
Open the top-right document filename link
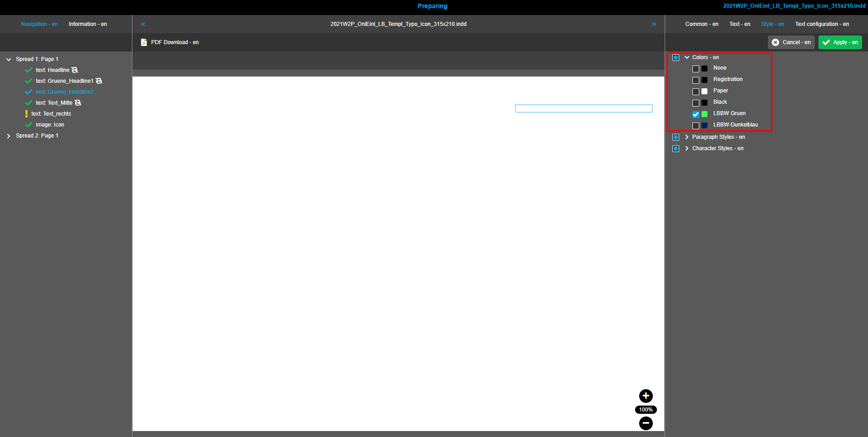coord(794,6)
